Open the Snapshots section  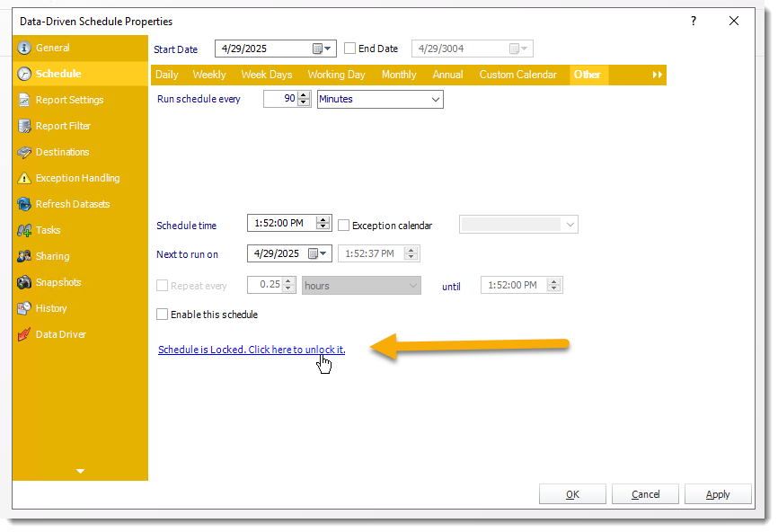[59, 282]
